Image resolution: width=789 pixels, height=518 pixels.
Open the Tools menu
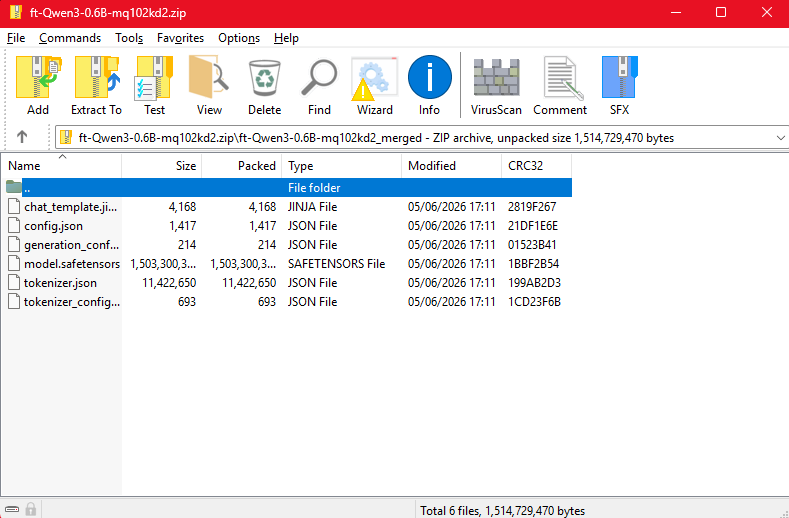(x=129, y=38)
